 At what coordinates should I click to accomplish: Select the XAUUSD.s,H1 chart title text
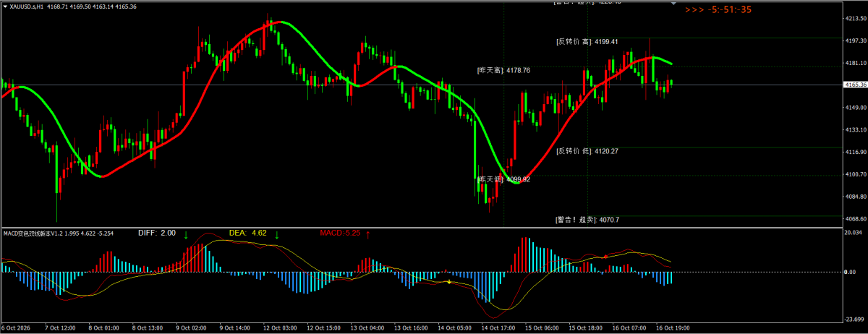(27, 6)
